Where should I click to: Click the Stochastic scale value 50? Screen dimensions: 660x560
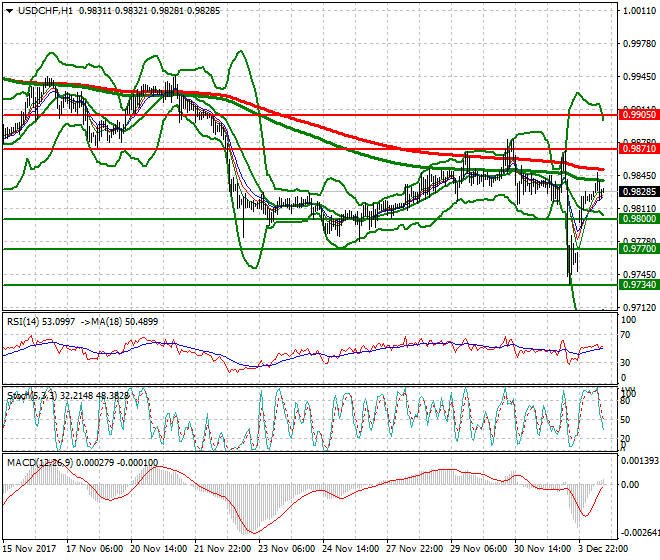(x=625, y=420)
